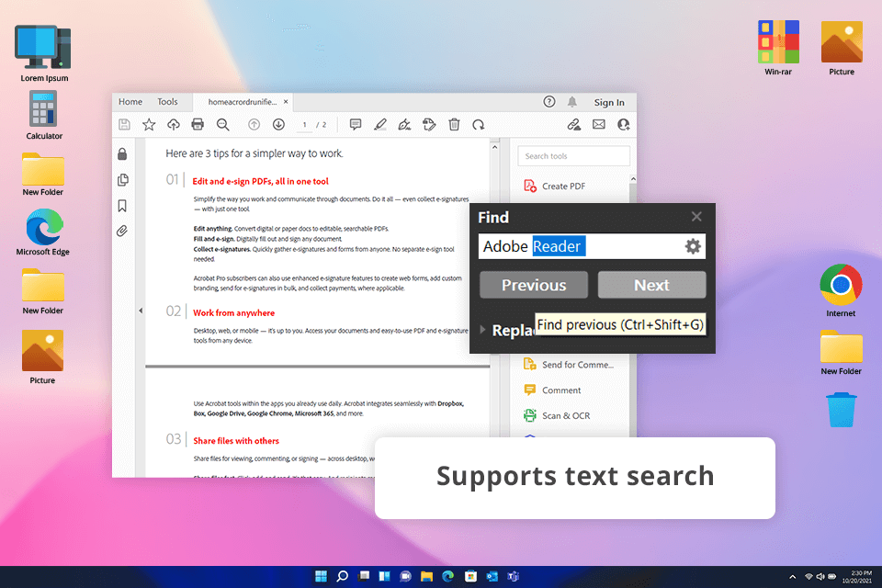
Task: Click the Previous search result button
Action: click(534, 285)
